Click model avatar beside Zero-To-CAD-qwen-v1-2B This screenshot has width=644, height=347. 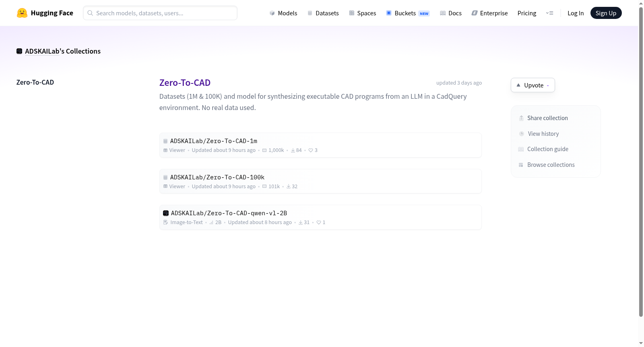[166, 213]
